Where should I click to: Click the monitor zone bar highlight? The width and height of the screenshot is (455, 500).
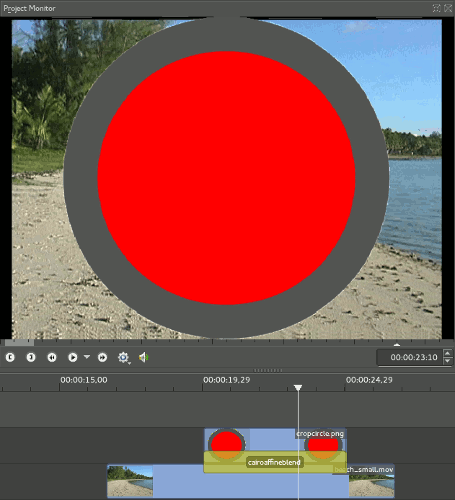click(19, 342)
